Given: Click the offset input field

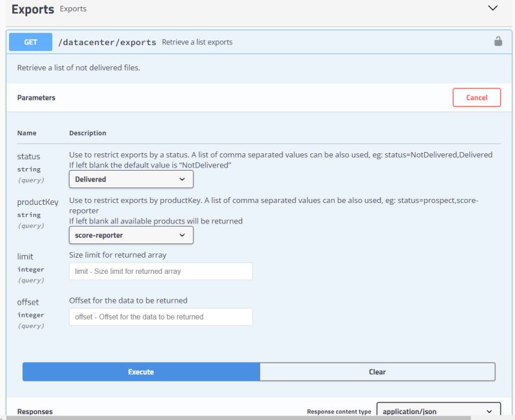Looking at the screenshot, I should tap(161, 317).
